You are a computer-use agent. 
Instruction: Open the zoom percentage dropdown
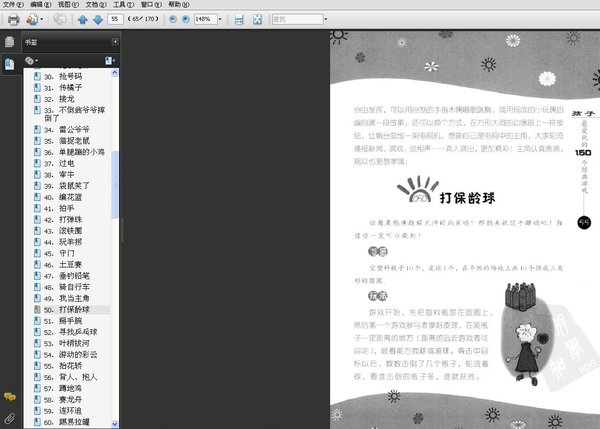tap(220, 19)
